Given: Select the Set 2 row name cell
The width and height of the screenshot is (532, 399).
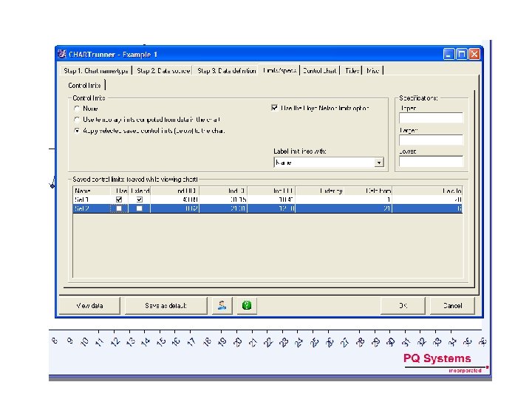Looking at the screenshot, I should pos(92,208).
